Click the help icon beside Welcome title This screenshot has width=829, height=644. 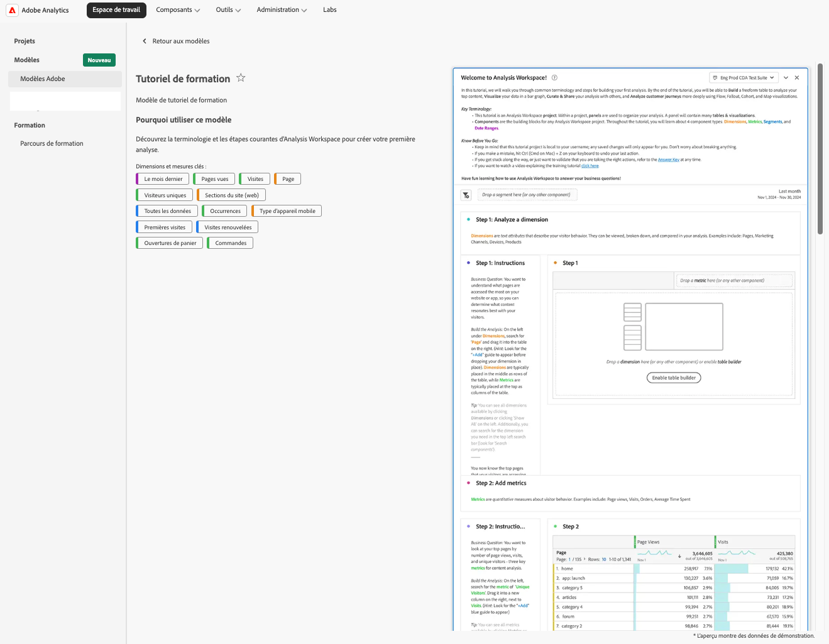pyautogui.click(x=554, y=78)
